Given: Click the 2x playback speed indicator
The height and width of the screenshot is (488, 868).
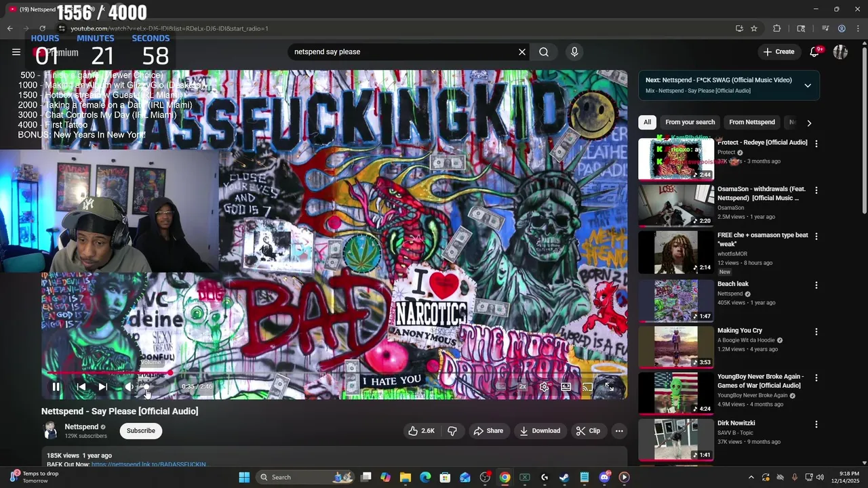Looking at the screenshot, I should [x=523, y=387].
